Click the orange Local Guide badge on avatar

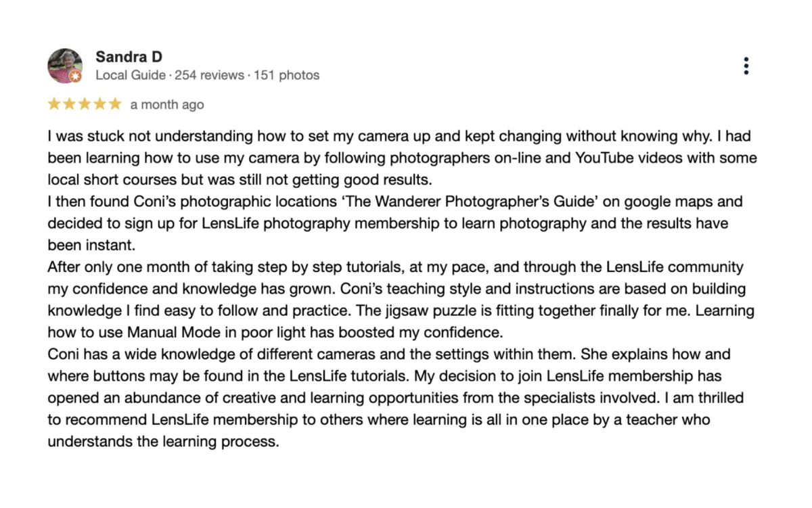(75, 77)
